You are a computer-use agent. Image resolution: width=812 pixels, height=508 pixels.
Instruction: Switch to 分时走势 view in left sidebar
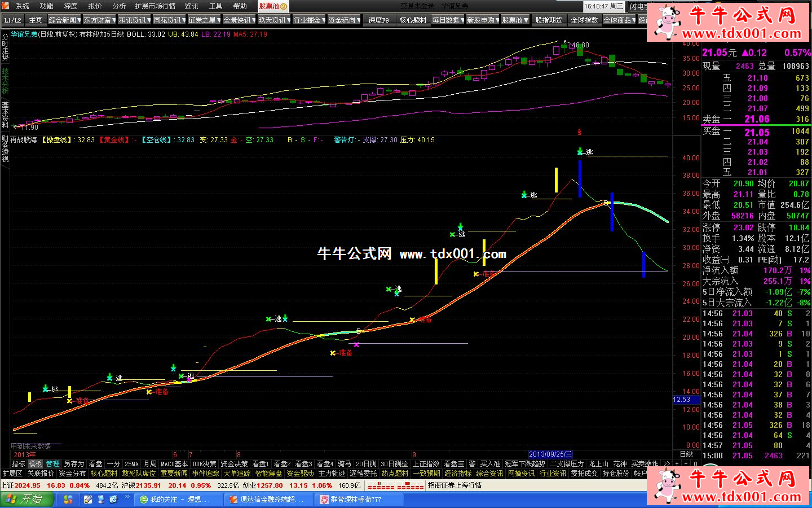[x=5, y=46]
